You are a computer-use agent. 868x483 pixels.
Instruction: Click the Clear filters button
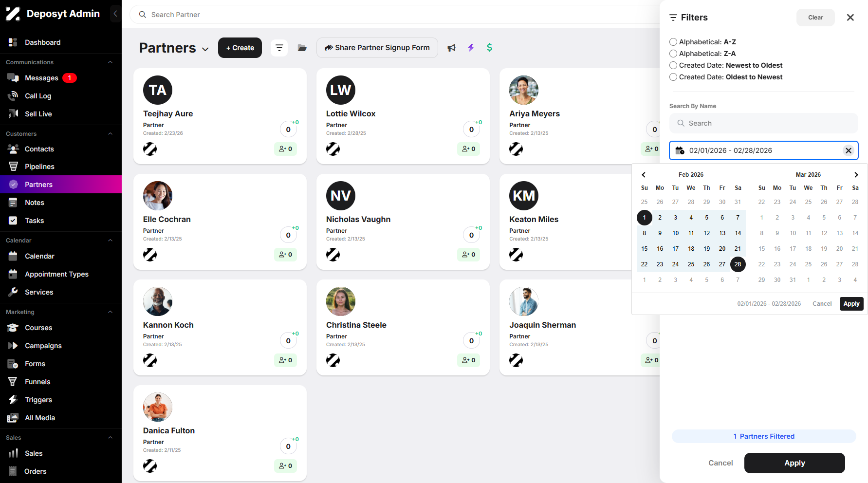(815, 18)
